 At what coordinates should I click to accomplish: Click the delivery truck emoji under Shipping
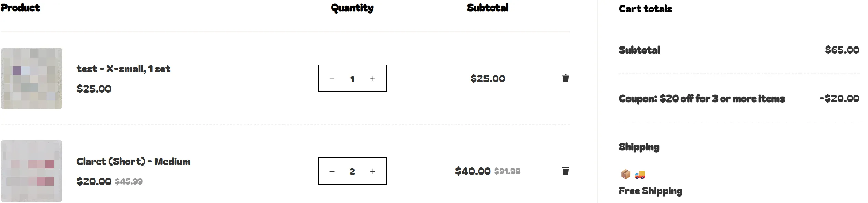640,175
